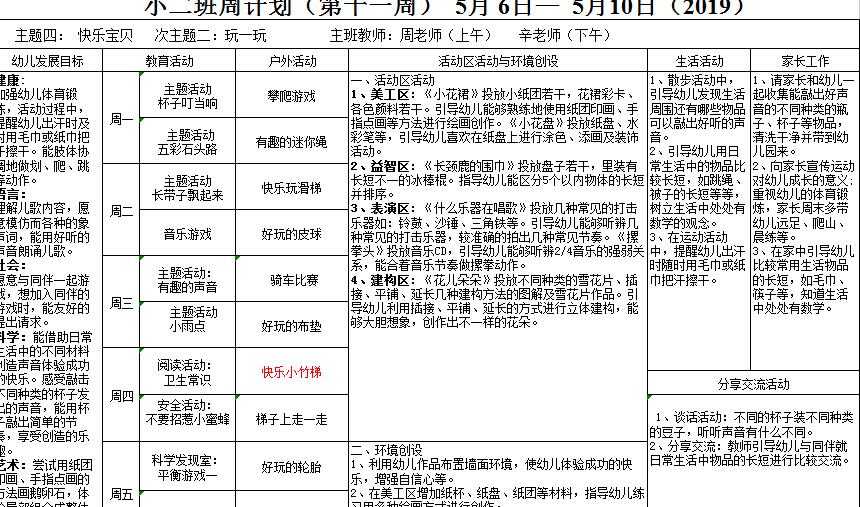Select the 周三 row label cell
Viewport: 860px width, 507px height.
coord(121,302)
